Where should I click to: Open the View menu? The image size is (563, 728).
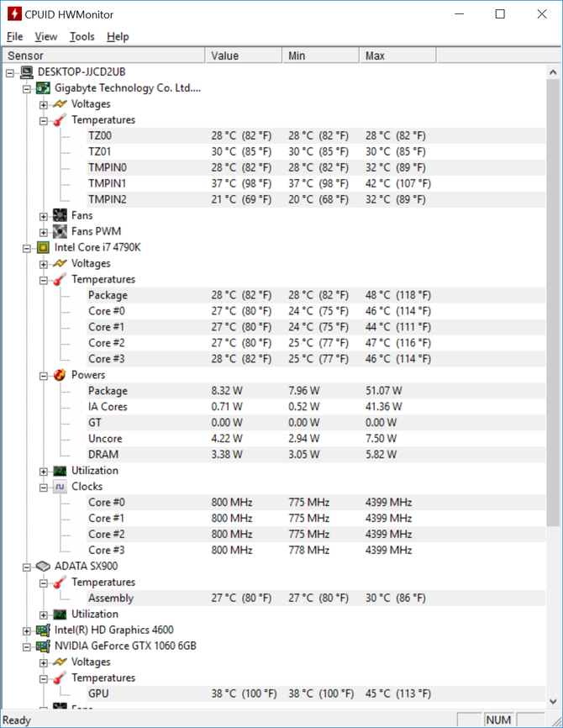46,37
